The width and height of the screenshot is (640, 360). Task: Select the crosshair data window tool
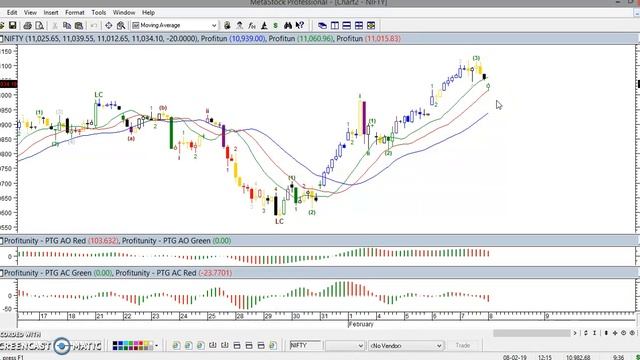tap(109, 25)
